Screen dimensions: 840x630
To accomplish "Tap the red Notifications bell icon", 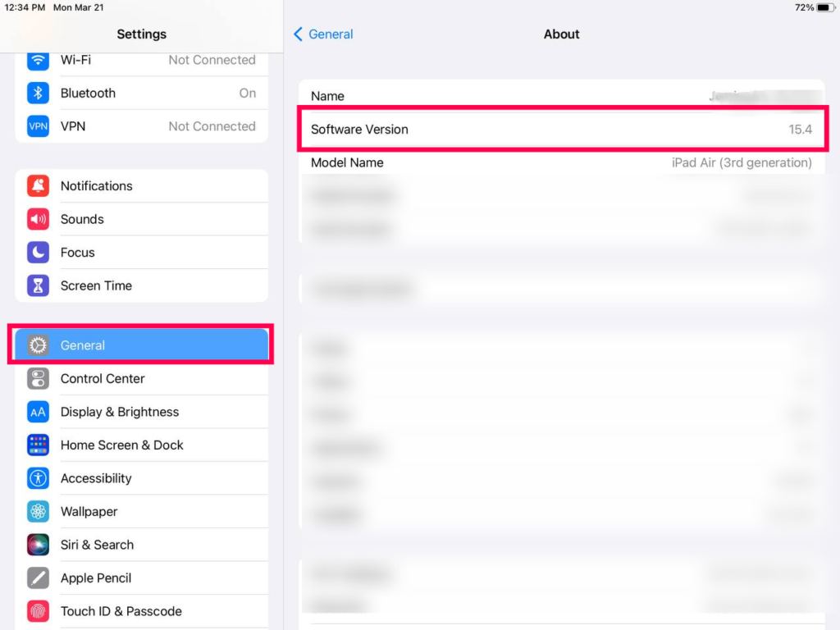I will pyautogui.click(x=38, y=186).
